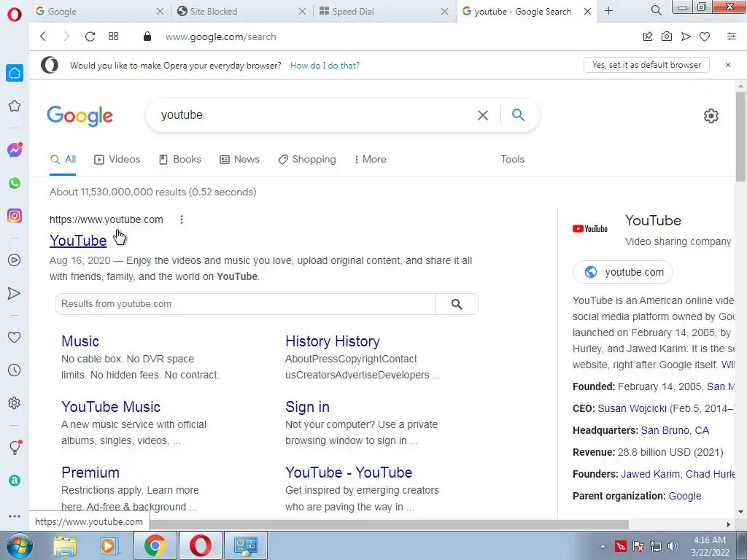The image size is (747, 560).
Task: Open the YouTube search result link
Action: pos(78,241)
